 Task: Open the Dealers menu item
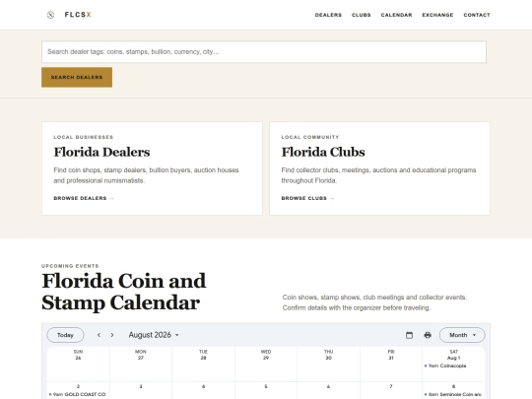coord(328,15)
